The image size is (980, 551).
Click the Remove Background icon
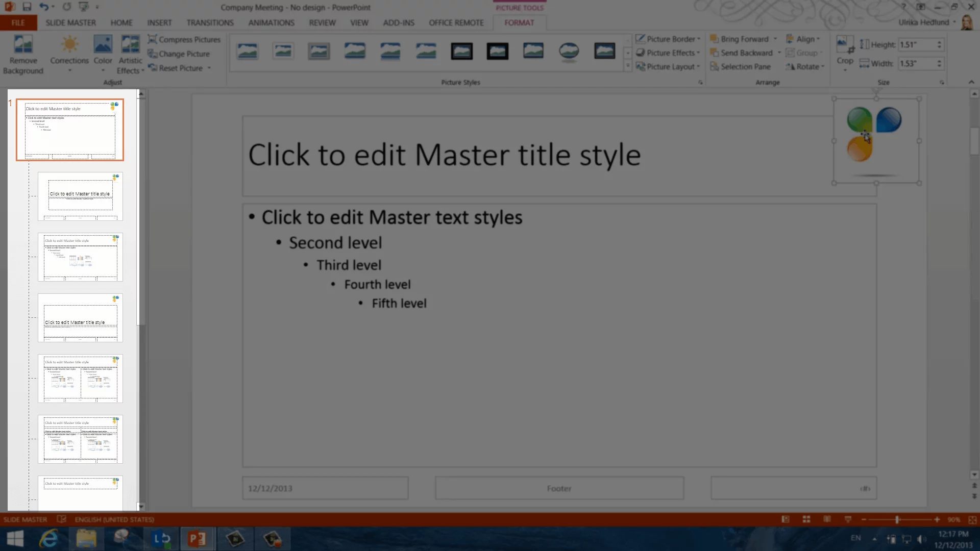pyautogui.click(x=23, y=45)
